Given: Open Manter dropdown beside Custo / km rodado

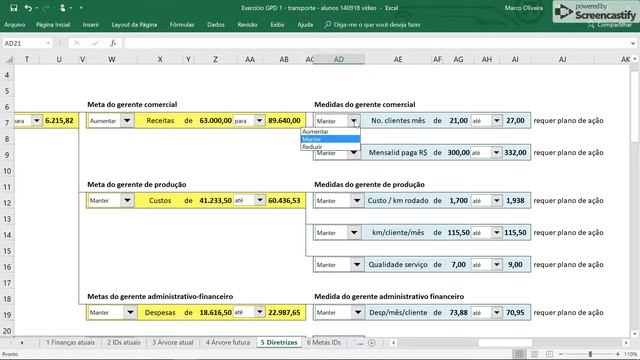Looking at the screenshot, I should click(x=357, y=200).
